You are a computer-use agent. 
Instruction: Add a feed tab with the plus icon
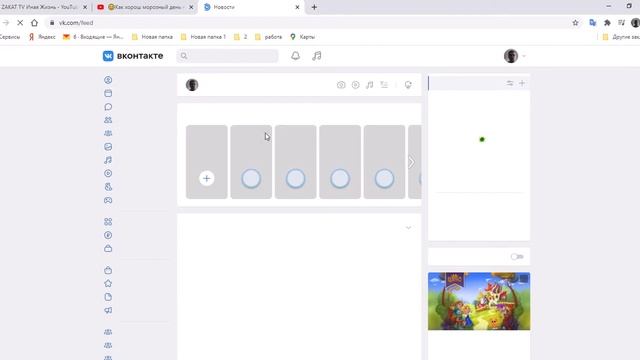pyautogui.click(x=522, y=83)
